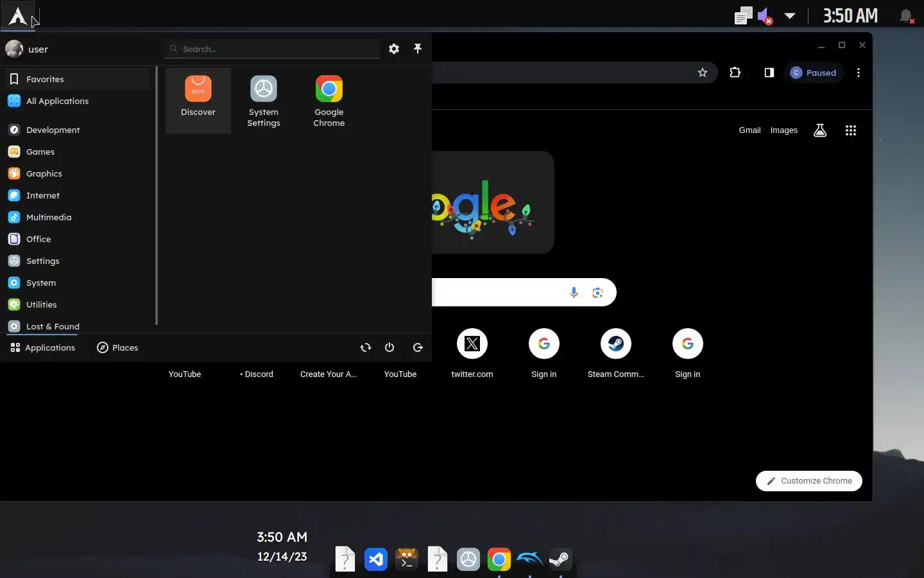Open Dolphin emulator icon in the dock
This screenshot has height=578, width=924.
tap(530, 559)
